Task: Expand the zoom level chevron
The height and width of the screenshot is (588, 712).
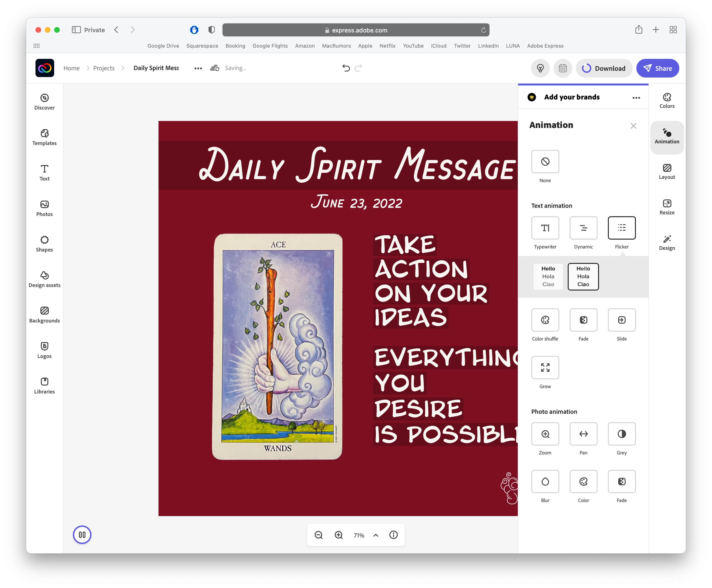Action: click(x=375, y=535)
